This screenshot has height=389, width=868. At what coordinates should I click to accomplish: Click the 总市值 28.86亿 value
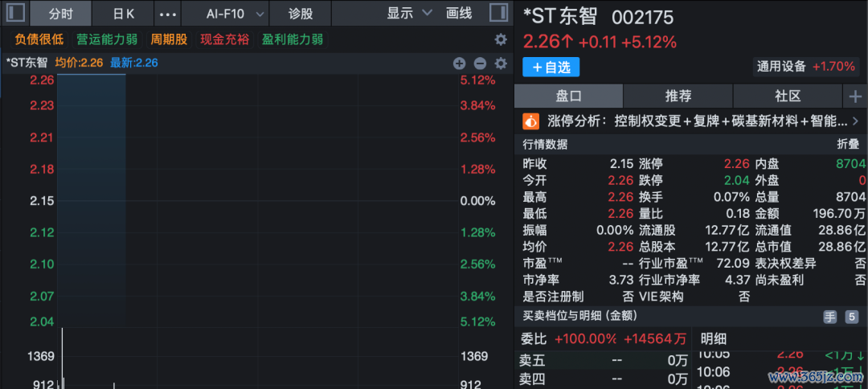(x=841, y=247)
